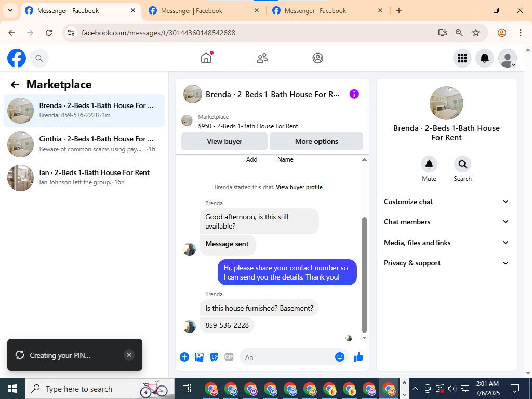Open the View buyer profile link
Viewport: 532px width, 399px height.
coord(299,187)
